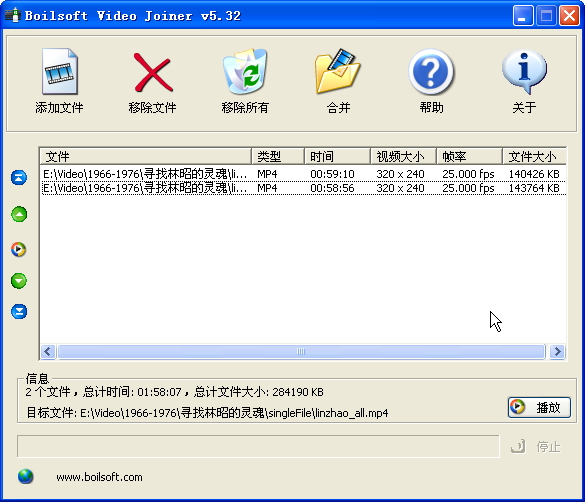This screenshot has width=585, height=502.
Task: Move selected file up with green arrow
Action: click(x=19, y=214)
